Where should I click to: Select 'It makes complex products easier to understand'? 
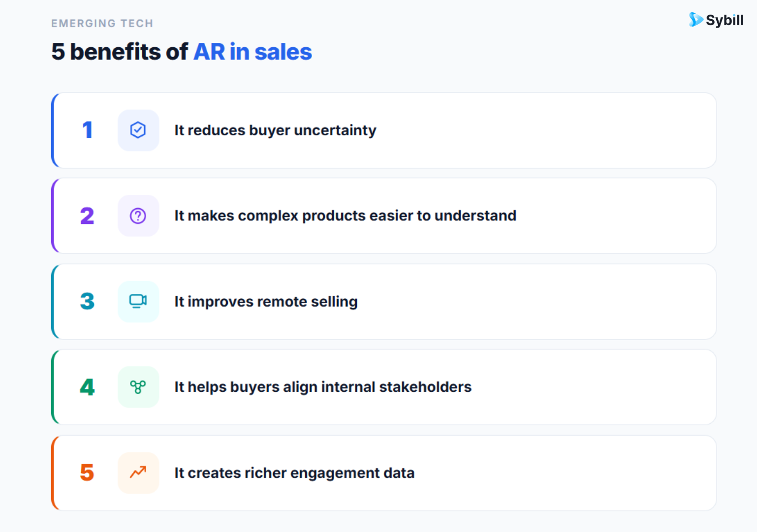[345, 216]
